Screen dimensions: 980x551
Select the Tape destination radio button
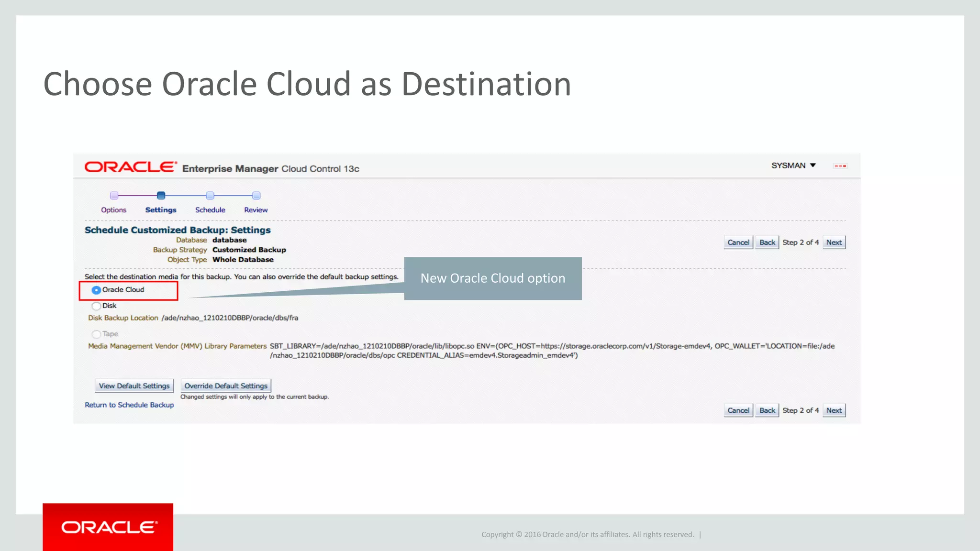pos(96,334)
